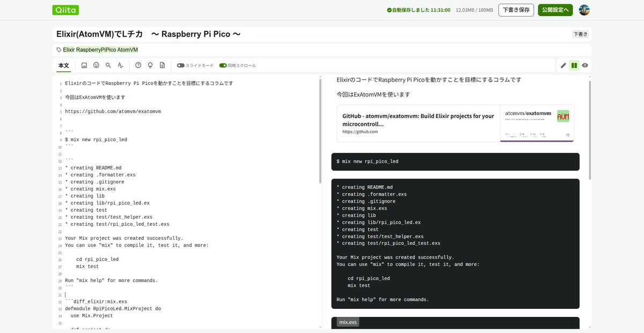Click the green autosave checkmark icon
This screenshot has height=333, width=644.
[389, 10]
